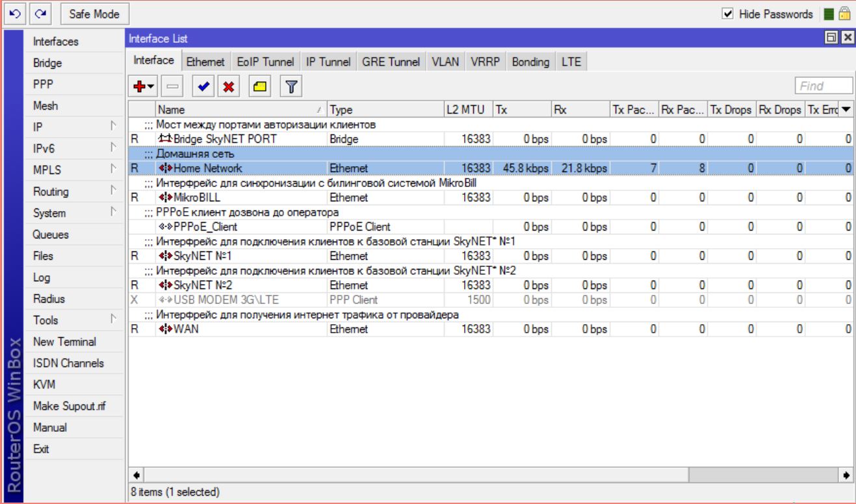The width and height of the screenshot is (856, 504).
Task: Switch to the VLAN tab
Action: click(x=446, y=62)
